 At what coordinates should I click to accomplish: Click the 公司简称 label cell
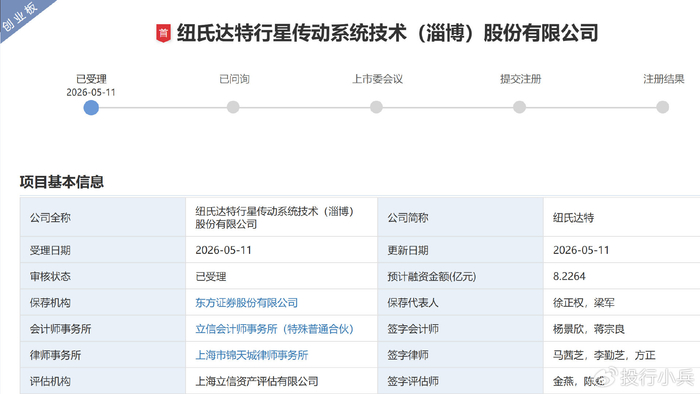click(461, 217)
